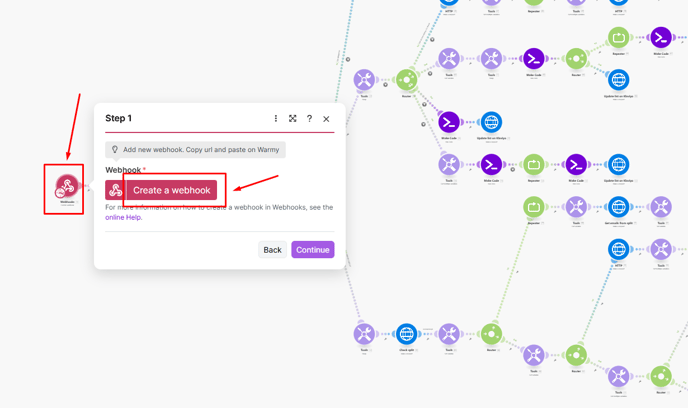Open the fully visible HTTP module
The height and width of the screenshot is (408, 688).
(619, 249)
